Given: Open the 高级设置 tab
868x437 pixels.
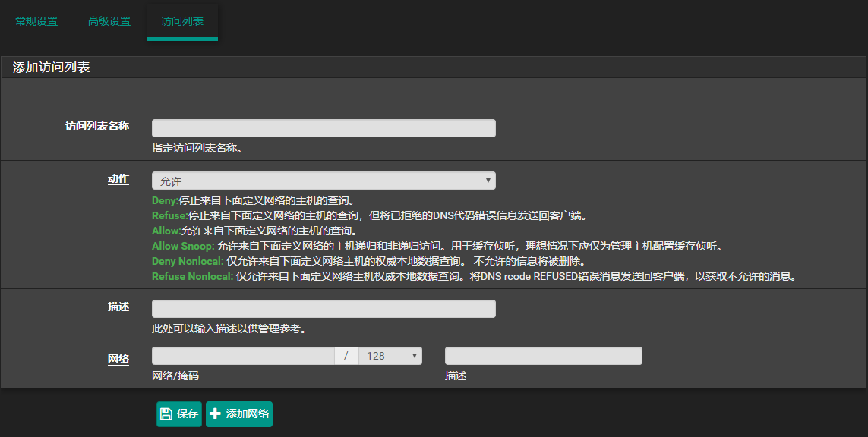Looking at the screenshot, I should [x=109, y=21].
